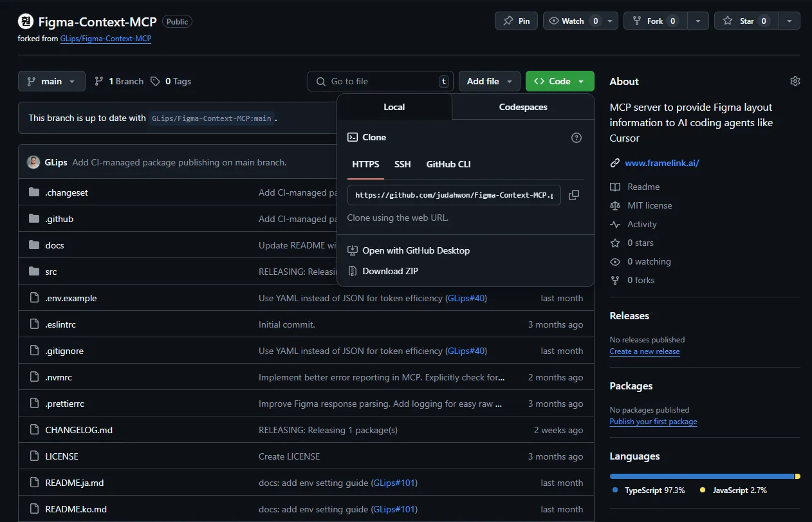Copy the HTTPS clone URL to clipboard
The height and width of the screenshot is (522, 812).
[574, 195]
